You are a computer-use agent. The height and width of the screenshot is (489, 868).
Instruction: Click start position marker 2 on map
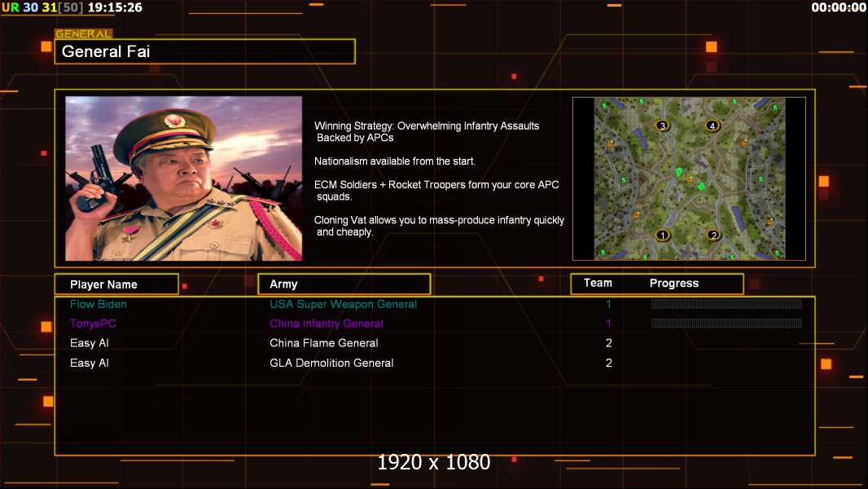[713, 236]
